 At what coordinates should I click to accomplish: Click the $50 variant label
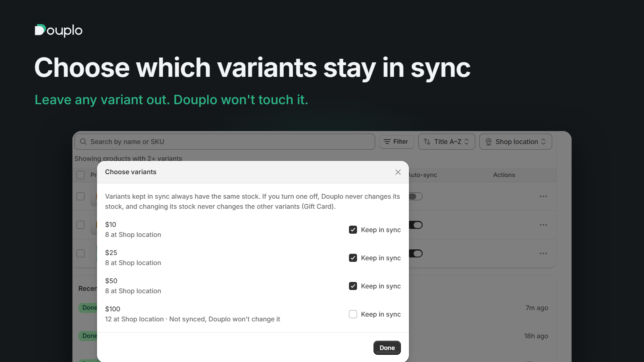111,281
